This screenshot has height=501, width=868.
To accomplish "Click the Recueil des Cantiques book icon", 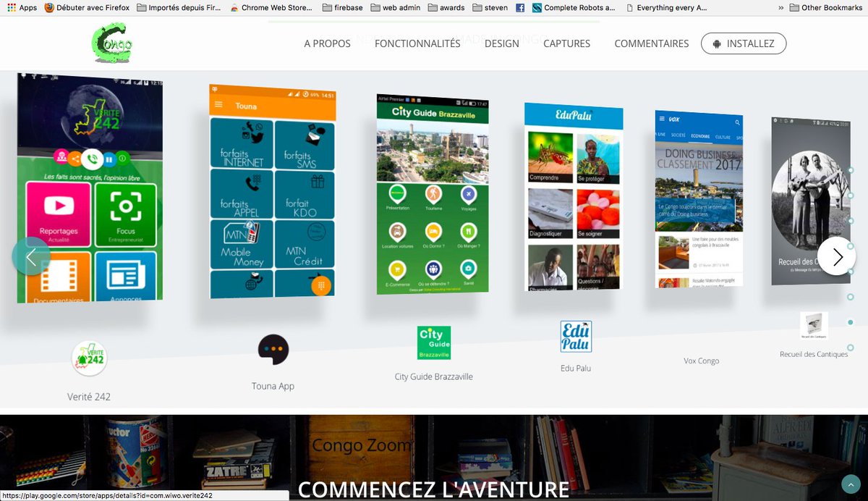I will click(x=814, y=326).
